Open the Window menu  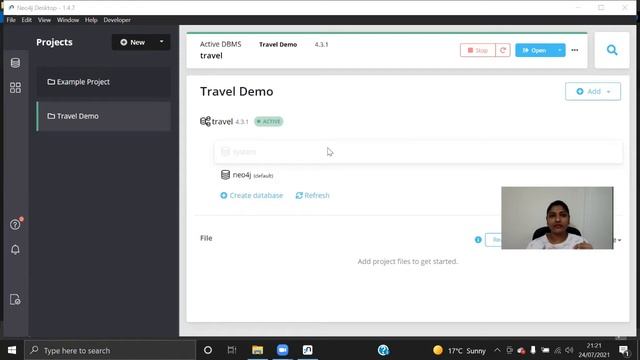(x=68, y=20)
